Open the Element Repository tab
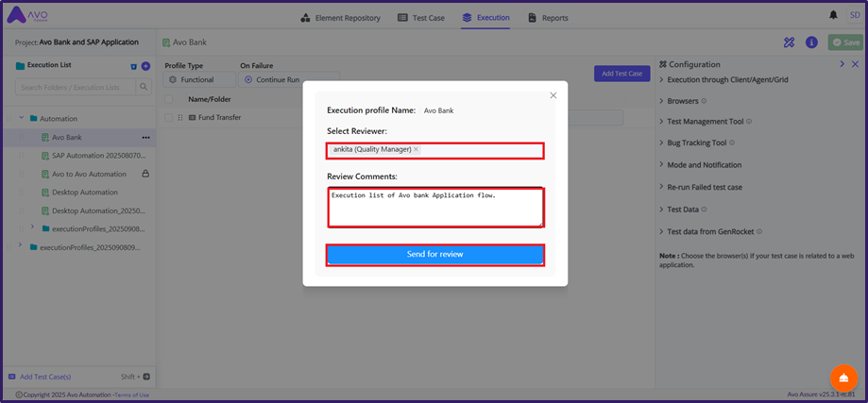This screenshot has height=403, width=868. [x=340, y=18]
